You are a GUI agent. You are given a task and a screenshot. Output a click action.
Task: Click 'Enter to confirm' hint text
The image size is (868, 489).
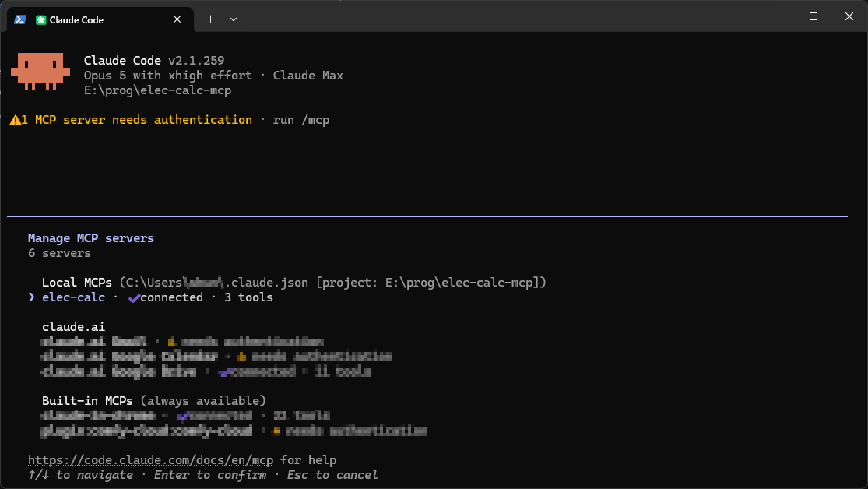pyautogui.click(x=210, y=475)
